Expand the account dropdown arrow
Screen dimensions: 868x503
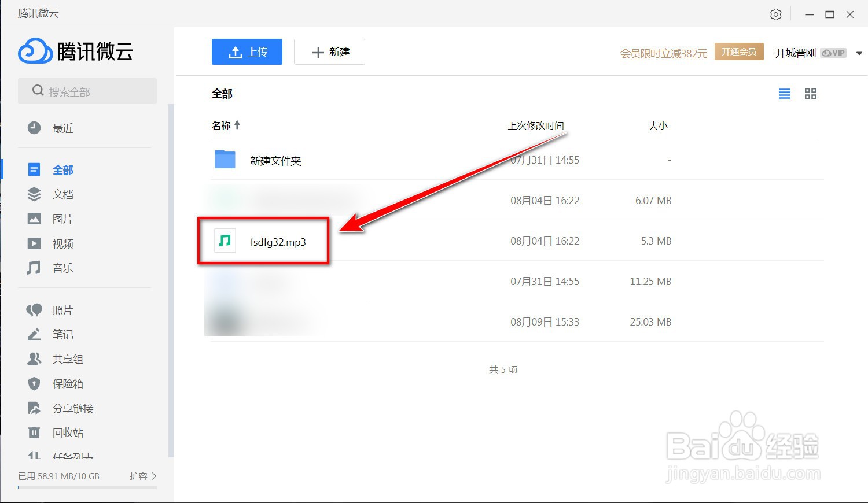tap(859, 53)
